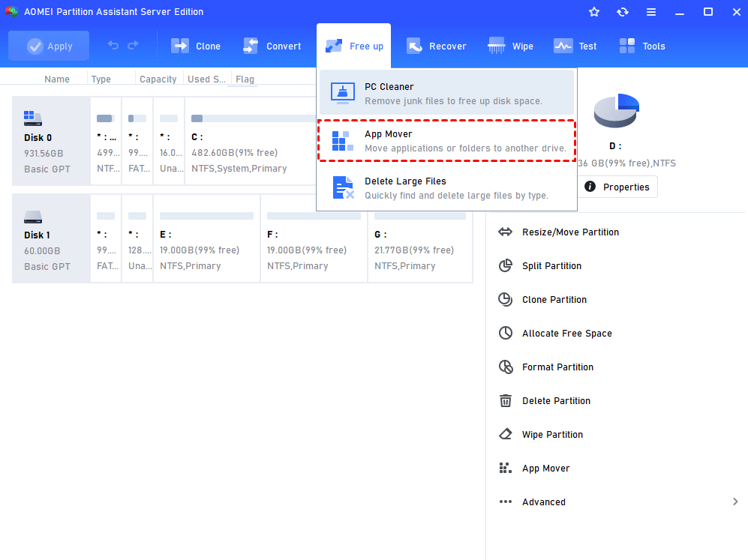Viewport: 748px width, 560px height.
Task: Select the 128 unallocated space on Disk 1
Action: (137, 238)
